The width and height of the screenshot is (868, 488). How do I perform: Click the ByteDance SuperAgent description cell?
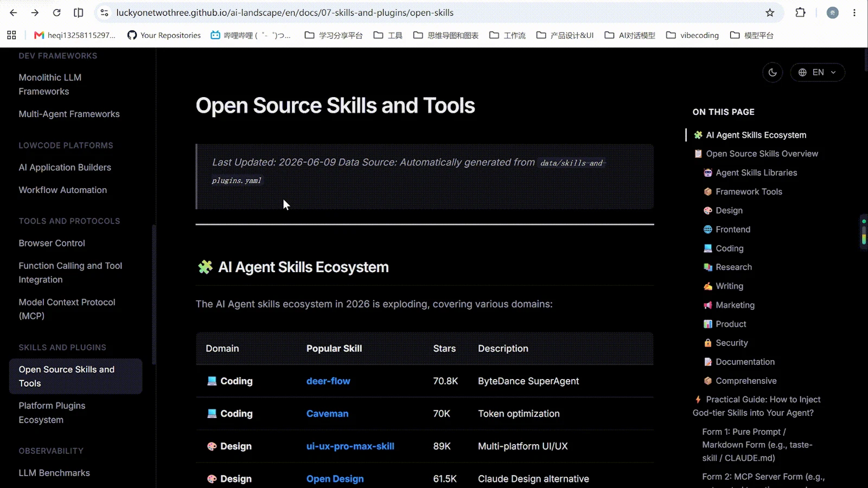(528, 381)
